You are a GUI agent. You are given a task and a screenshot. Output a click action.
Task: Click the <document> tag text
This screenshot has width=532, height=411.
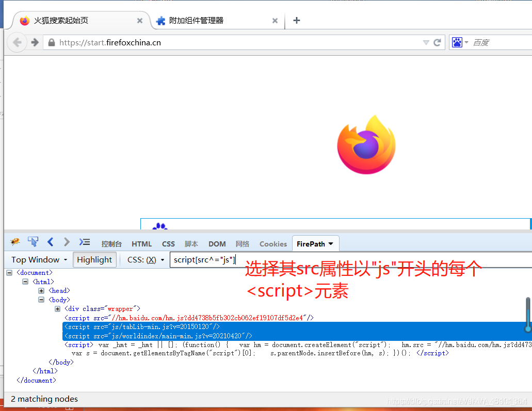[x=35, y=273]
